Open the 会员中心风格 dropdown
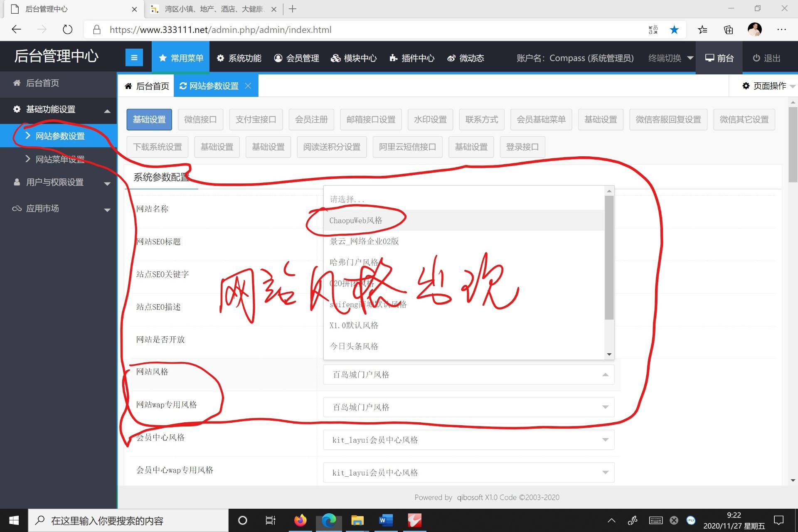798x532 pixels. pyautogui.click(x=468, y=440)
